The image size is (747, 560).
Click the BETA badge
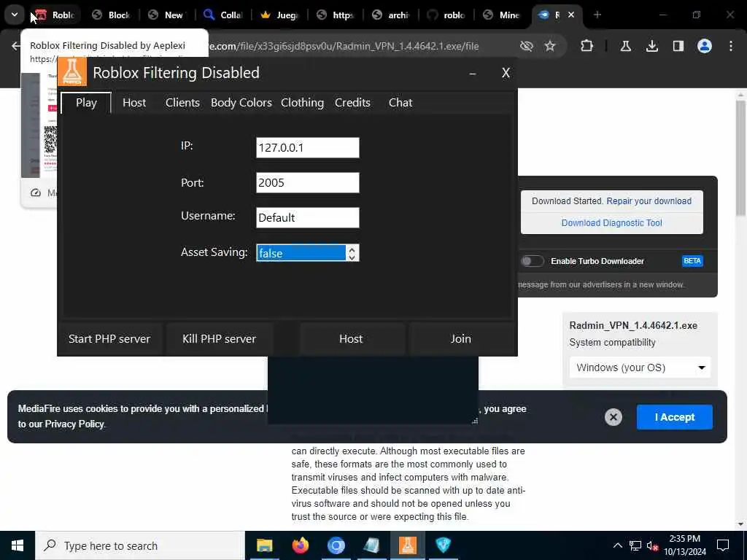[692, 261]
